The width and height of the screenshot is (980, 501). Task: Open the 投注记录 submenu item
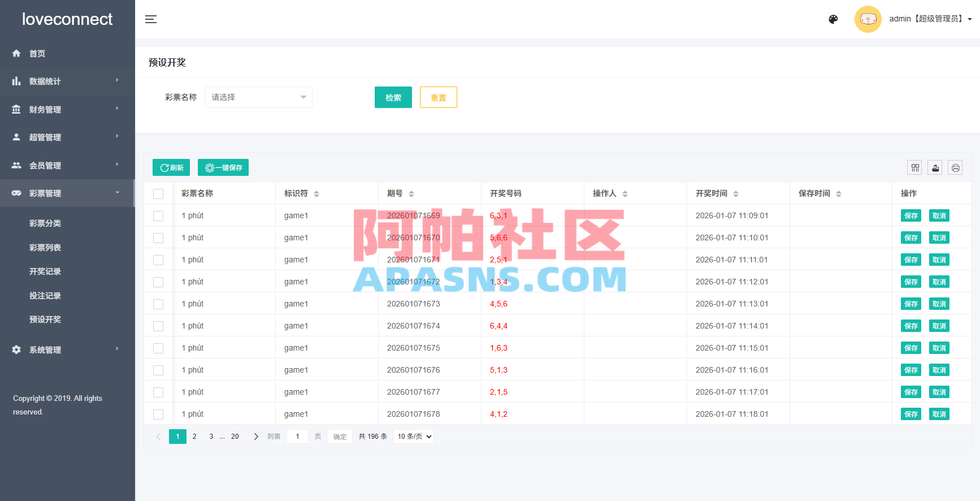(x=45, y=296)
